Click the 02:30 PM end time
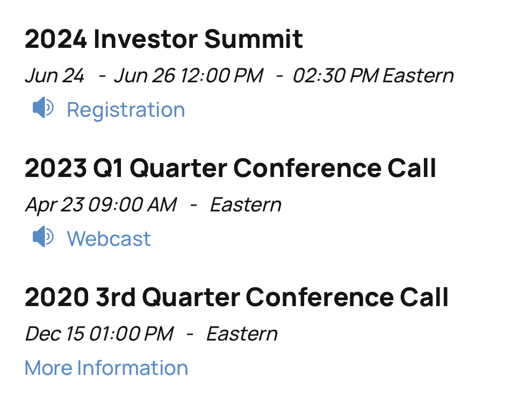Screen dimensions: 532x411 point(335,76)
